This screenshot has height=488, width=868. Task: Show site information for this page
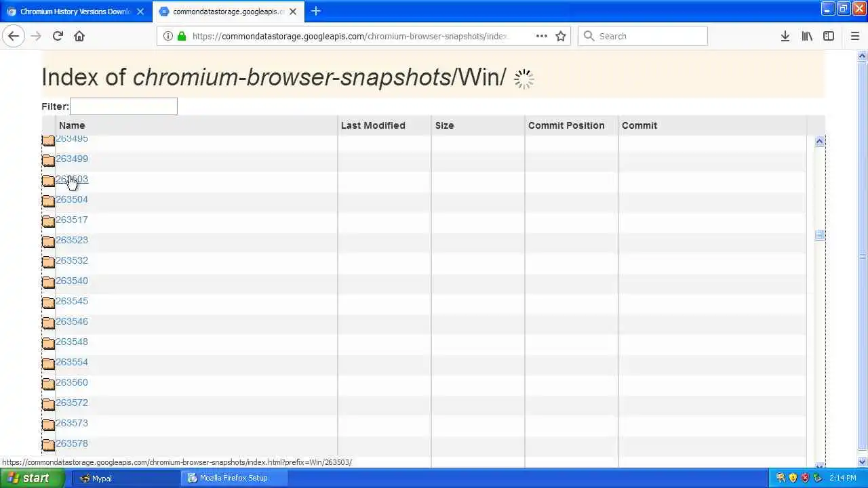coord(168,36)
